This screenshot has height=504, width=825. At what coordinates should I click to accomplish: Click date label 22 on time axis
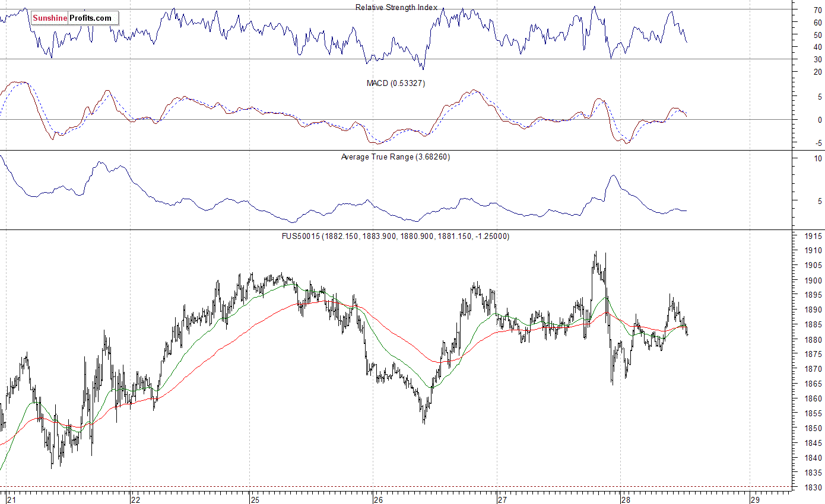point(136,499)
